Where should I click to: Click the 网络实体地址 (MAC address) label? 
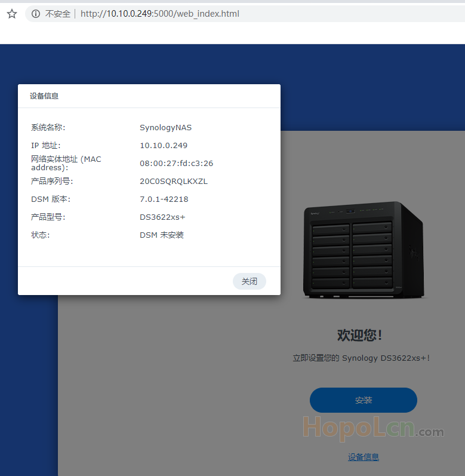(x=66, y=163)
